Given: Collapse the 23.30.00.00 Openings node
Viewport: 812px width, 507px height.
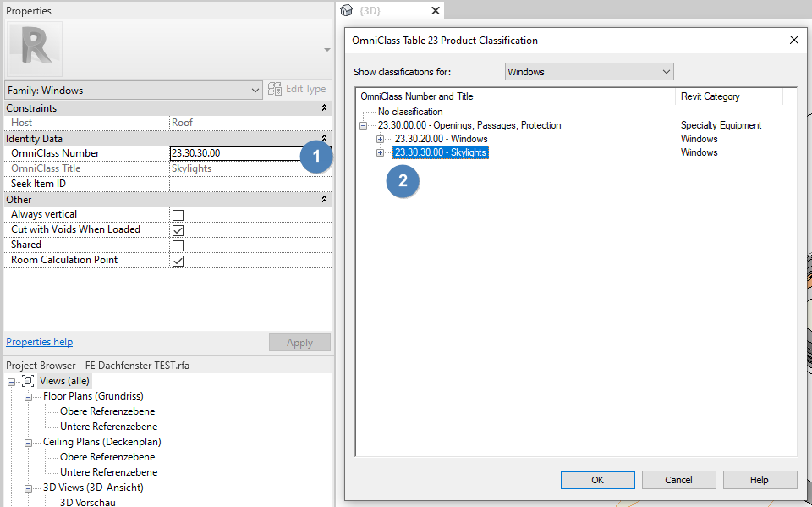Looking at the screenshot, I should 363,125.
